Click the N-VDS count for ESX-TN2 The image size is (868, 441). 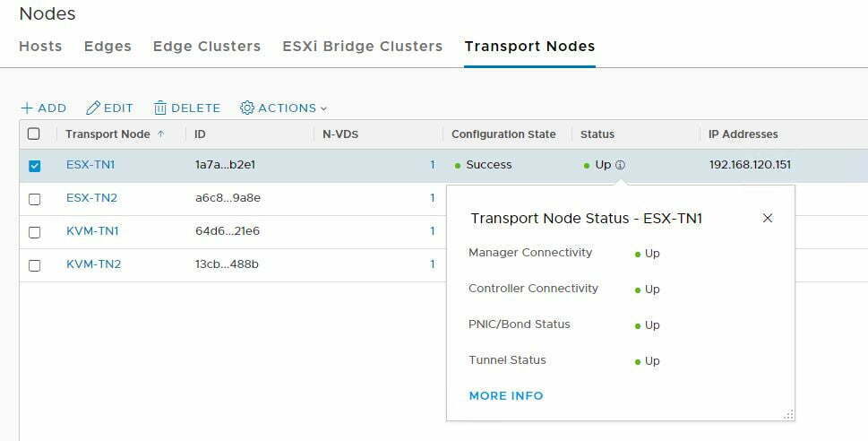click(x=433, y=198)
